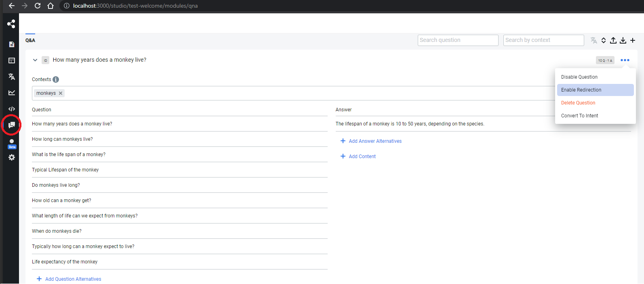
Task: Click the plus icon to add a question
Action: tap(633, 40)
